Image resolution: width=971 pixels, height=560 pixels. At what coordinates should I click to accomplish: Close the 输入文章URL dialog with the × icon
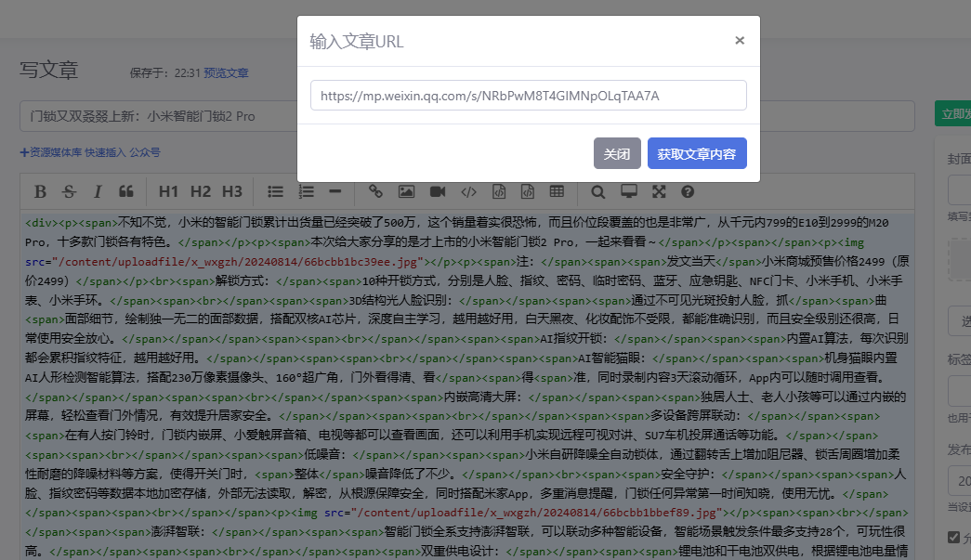[740, 40]
